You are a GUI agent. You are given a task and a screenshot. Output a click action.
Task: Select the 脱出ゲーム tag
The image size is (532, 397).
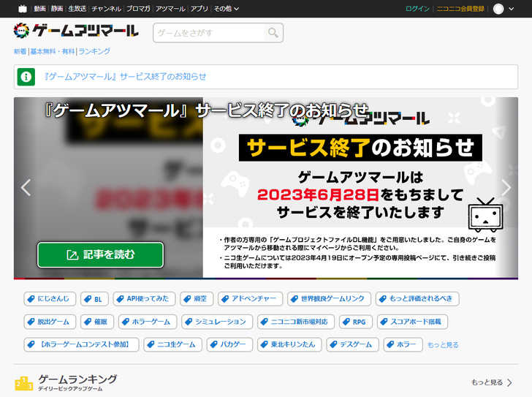(x=50, y=322)
